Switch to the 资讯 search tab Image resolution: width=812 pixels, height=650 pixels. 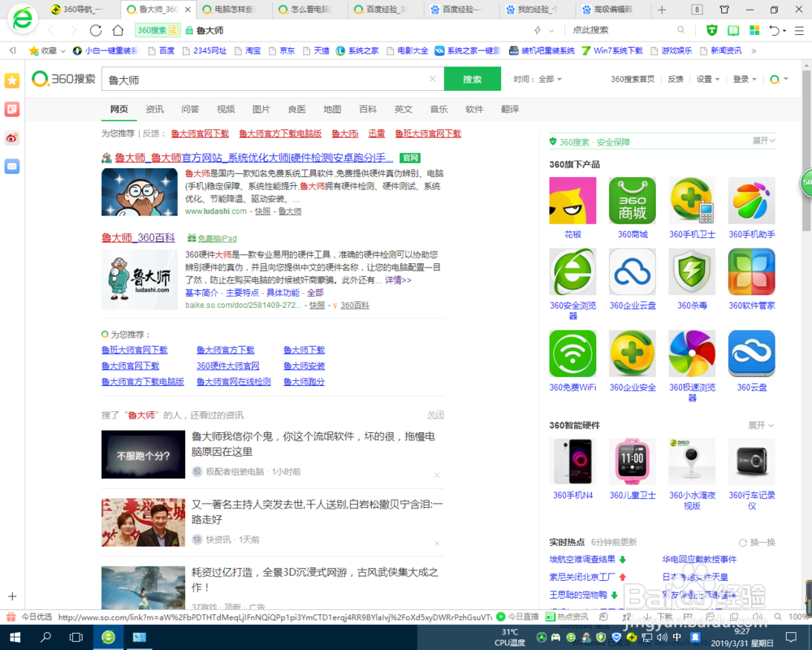click(154, 110)
